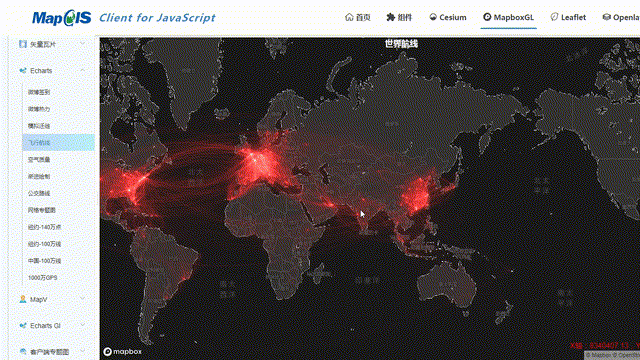
Task: Click the MapV person icon in sidebar
Action: [x=23, y=299]
